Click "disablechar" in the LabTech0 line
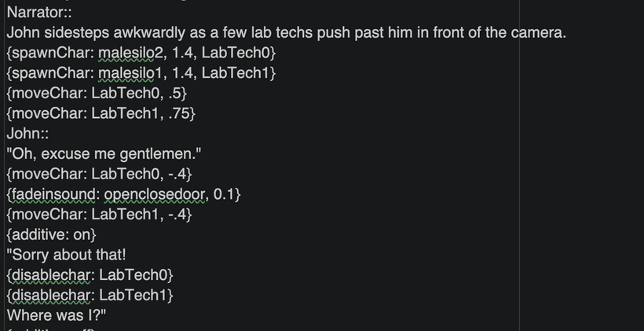This screenshot has width=644, height=331. click(47, 275)
